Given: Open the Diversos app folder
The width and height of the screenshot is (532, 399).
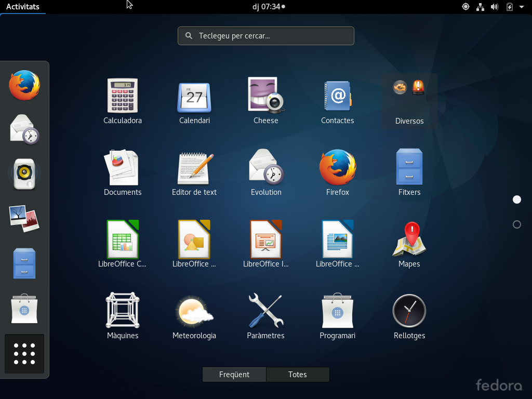Looking at the screenshot, I should tap(409, 101).
